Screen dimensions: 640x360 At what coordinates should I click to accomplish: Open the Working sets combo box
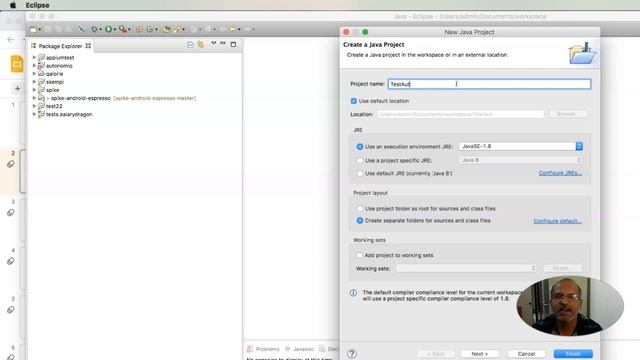pyautogui.click(x=466, y=268)
